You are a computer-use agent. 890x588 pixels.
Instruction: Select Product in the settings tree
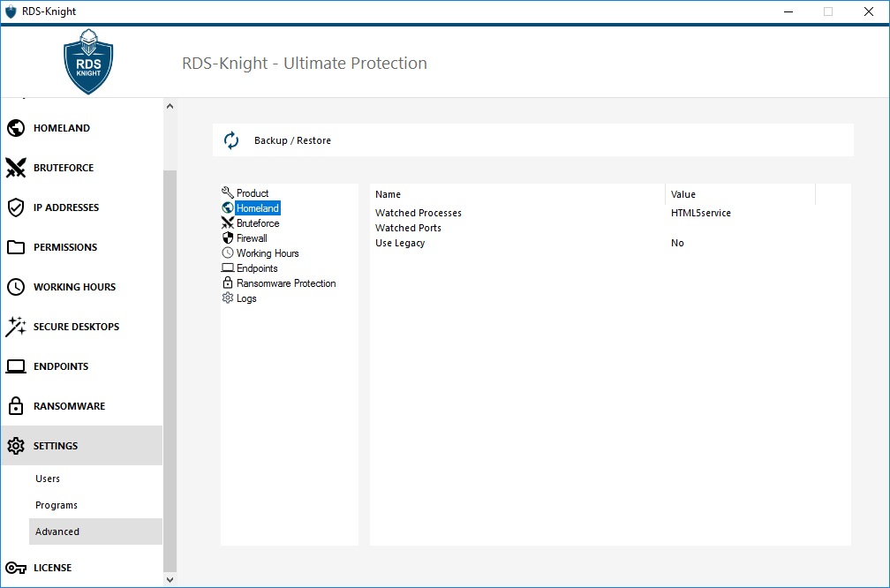(x=253, y=193)
